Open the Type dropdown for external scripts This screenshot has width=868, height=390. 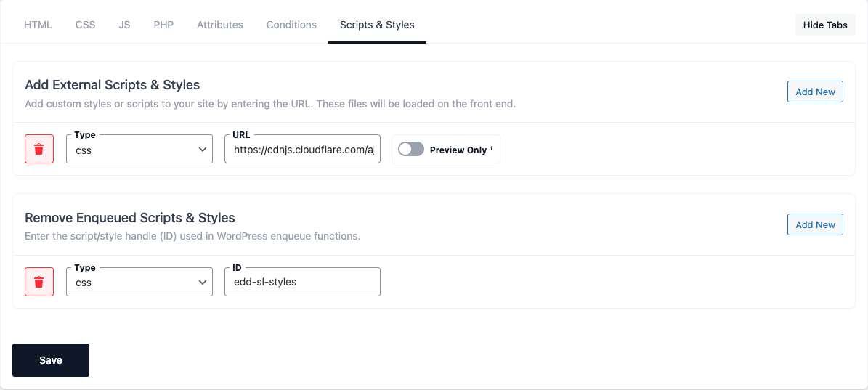pyautogui.click(x=139, y=150)
